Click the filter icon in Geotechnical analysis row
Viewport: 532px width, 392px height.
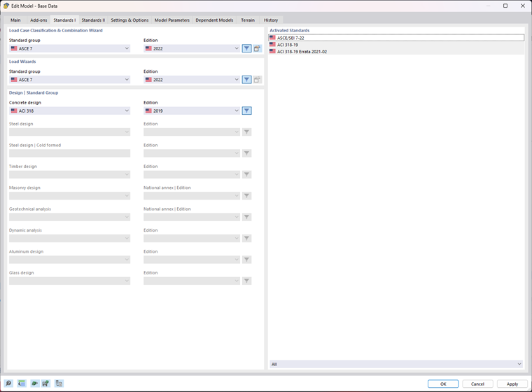coord(246,217)
